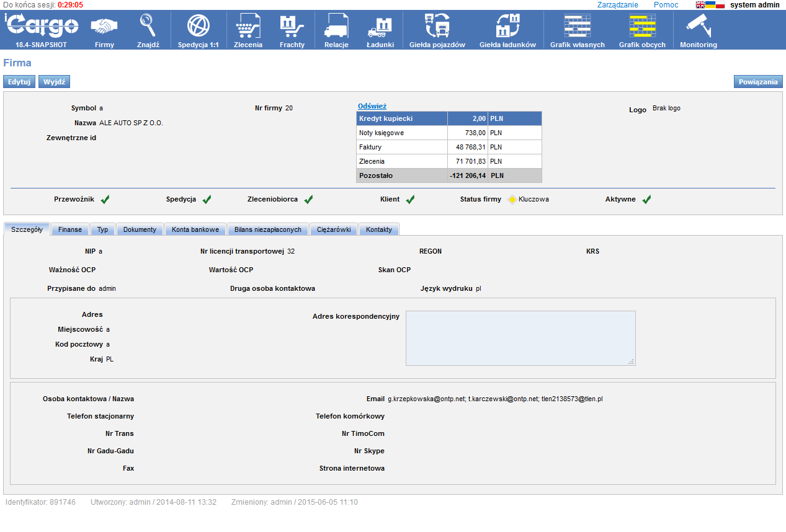This screenshot has height=532, width=786.
Task: Go to Frachty cart icon
Action: coord(292,26)
